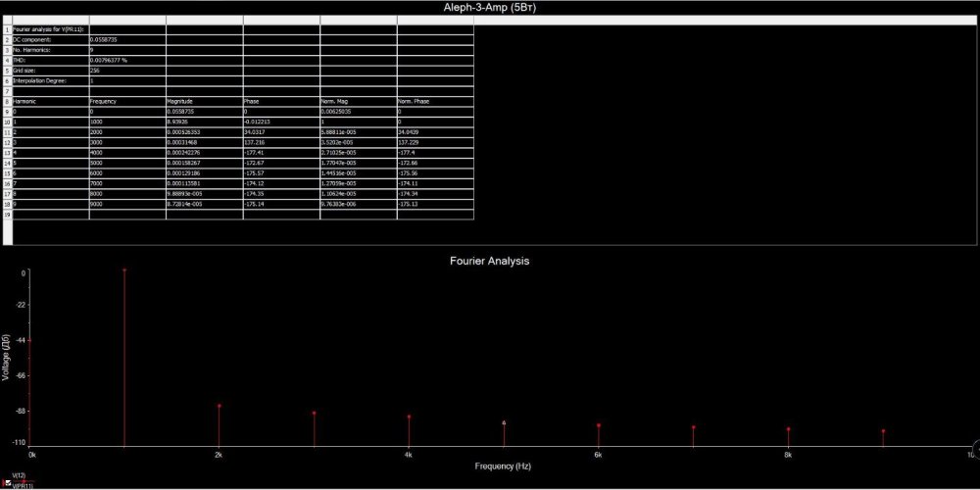Select the Grid size value 256 cell

coord(126,71)
